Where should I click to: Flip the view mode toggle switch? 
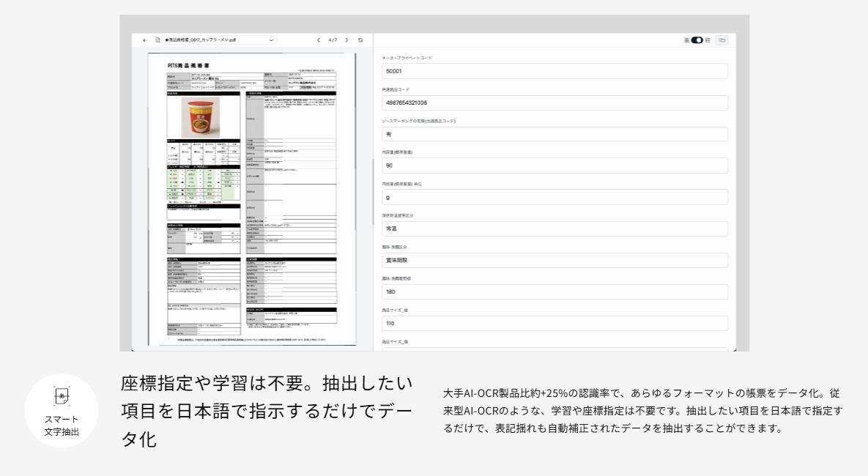pyautogui.click(x=697, y=40)
